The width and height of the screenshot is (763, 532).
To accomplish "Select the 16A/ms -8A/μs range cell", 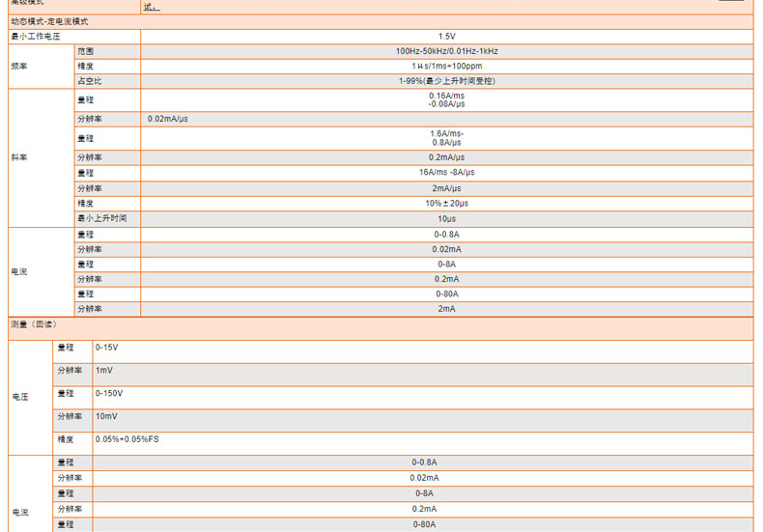I will click(446, 172).
